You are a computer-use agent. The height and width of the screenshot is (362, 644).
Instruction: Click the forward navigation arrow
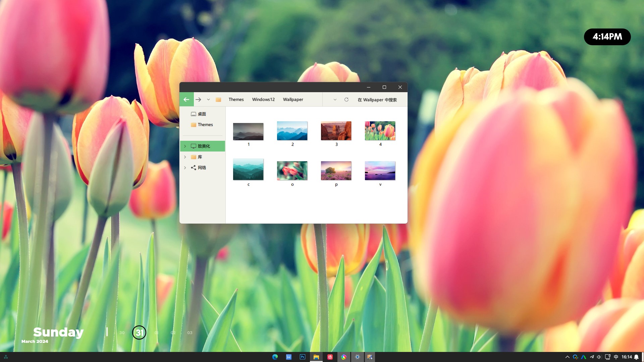click(198, 100)
